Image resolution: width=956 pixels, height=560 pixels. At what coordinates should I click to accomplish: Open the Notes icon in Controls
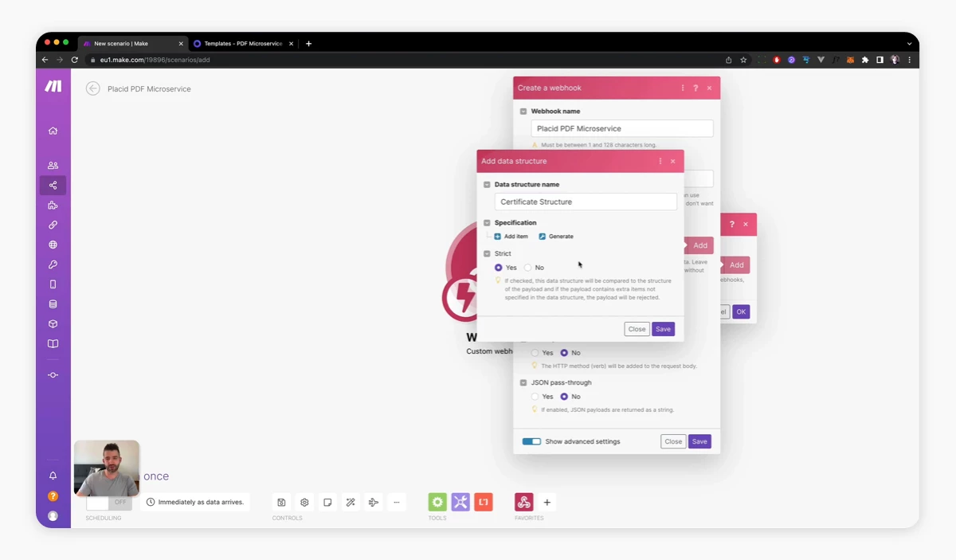click(x=327, y=503)
